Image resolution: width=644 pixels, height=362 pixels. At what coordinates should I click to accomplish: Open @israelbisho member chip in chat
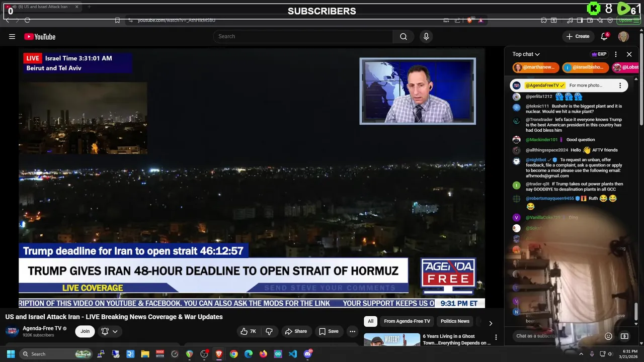click(586, 67)
